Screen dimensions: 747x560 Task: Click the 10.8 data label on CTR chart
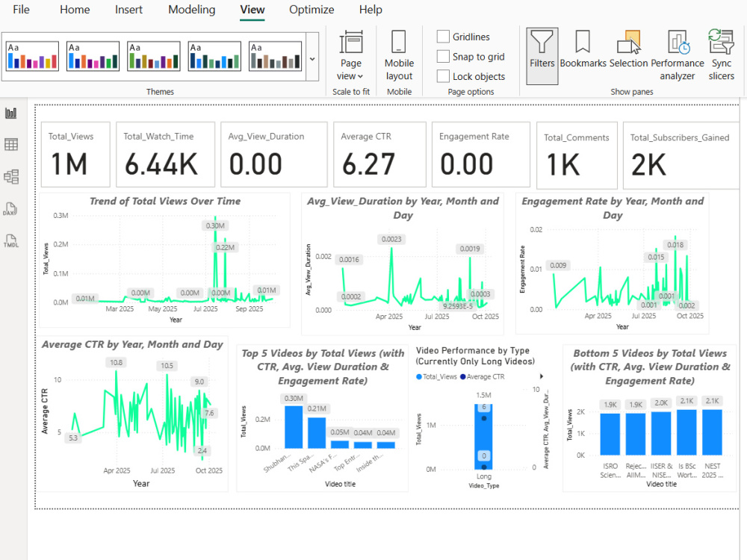(117, 362)
